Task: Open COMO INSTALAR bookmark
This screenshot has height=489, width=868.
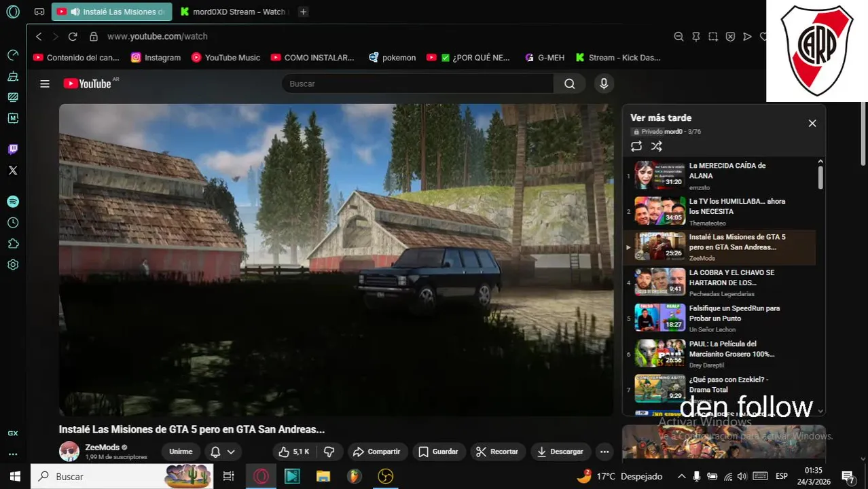Action: (x=312, y=58)
